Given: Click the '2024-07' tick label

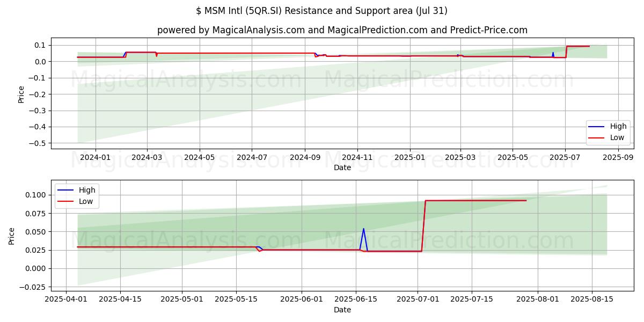Looking at the screenshot, I should 252,157.
